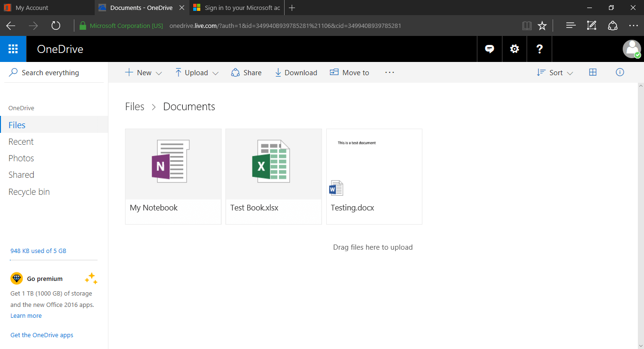
Task: Open Edge more actions ellipsis menu
Action: click(x=634, y=26)
